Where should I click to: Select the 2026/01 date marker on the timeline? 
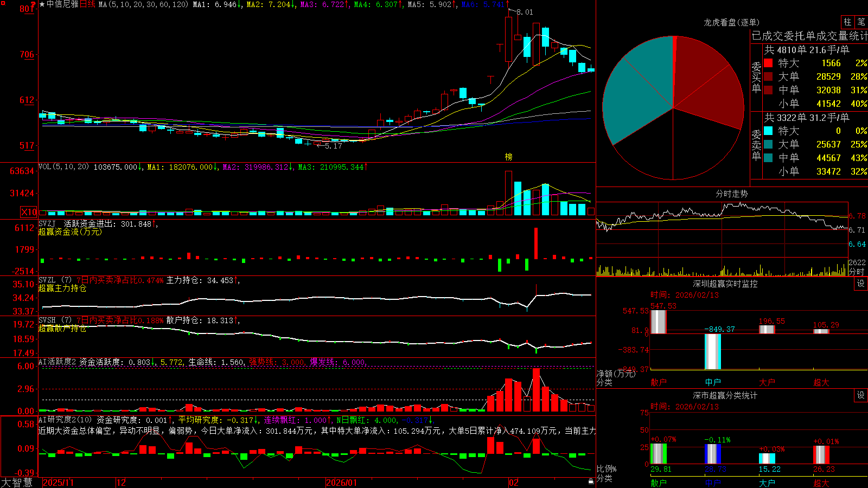coord(341,483)
